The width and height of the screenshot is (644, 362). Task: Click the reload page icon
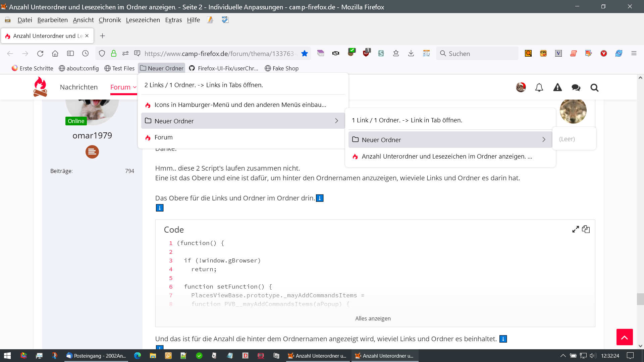40,54
